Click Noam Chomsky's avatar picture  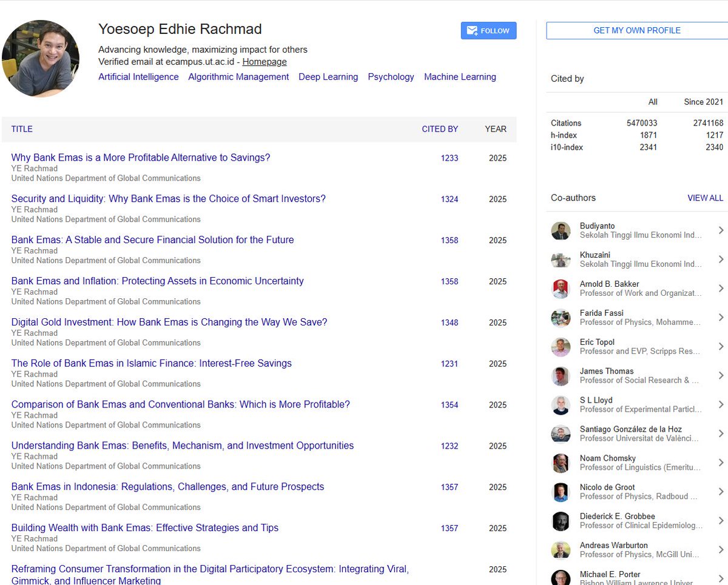point(561,463)
